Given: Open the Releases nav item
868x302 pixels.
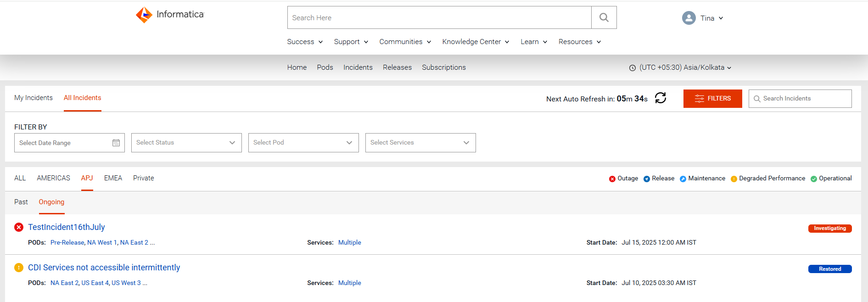Looking at the screenshot, I should pyautogui.click(x=397, y=67).
